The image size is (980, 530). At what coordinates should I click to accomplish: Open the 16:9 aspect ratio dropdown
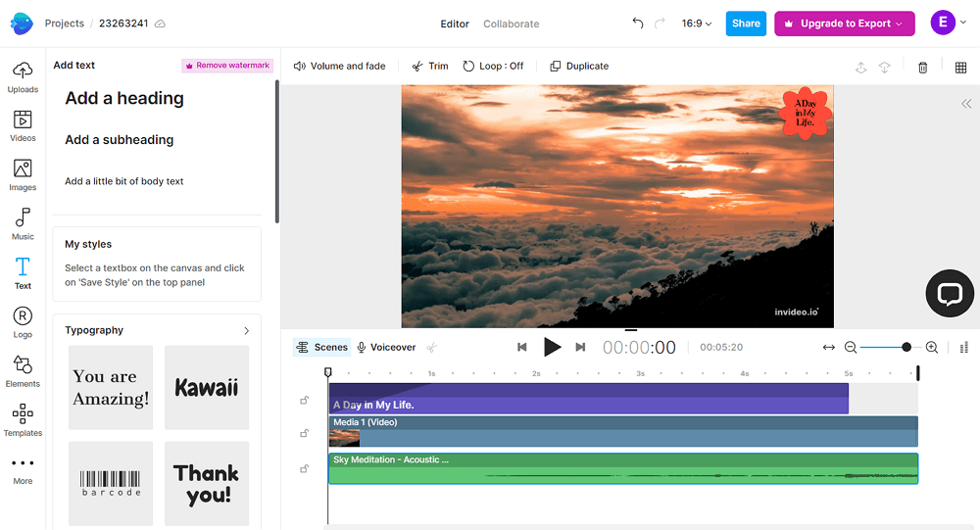point(697,24)
